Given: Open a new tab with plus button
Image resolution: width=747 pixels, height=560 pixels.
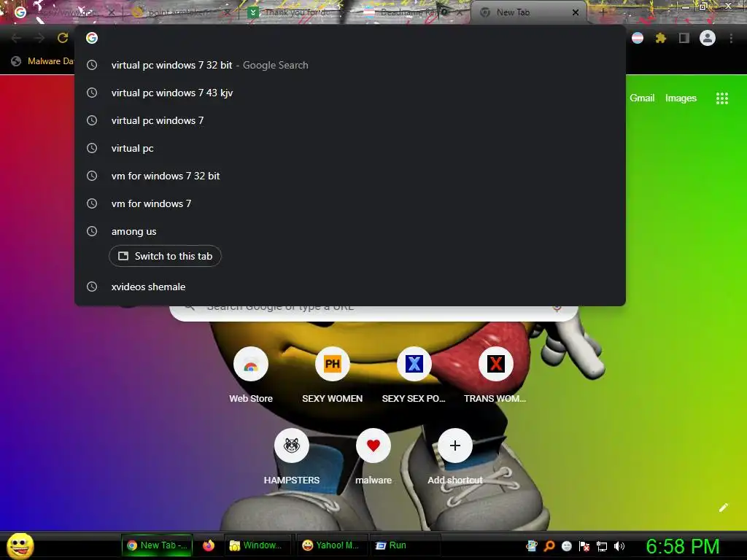Looking at the screenshot, I should (602, 12).
